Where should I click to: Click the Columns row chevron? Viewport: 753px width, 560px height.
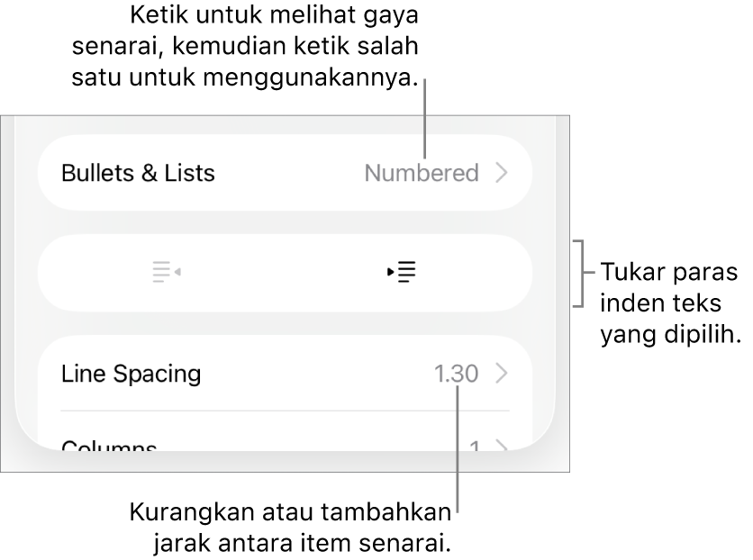coord(502,446)
